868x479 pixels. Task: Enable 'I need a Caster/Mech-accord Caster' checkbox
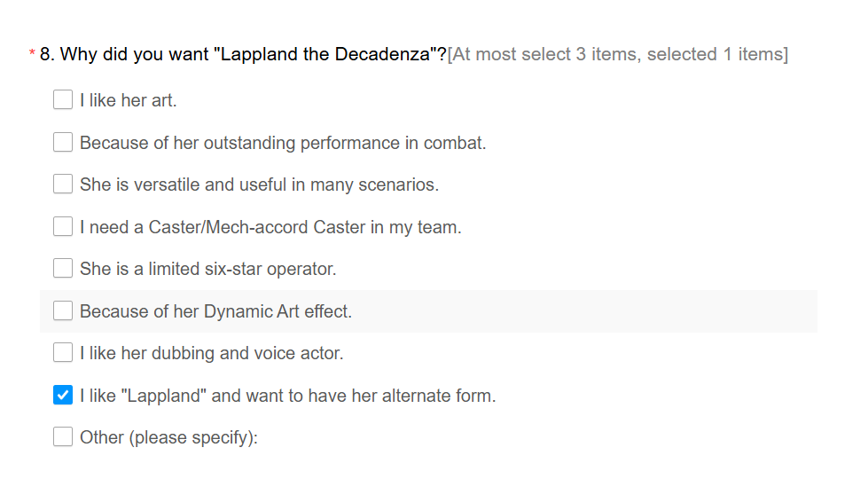63,226
